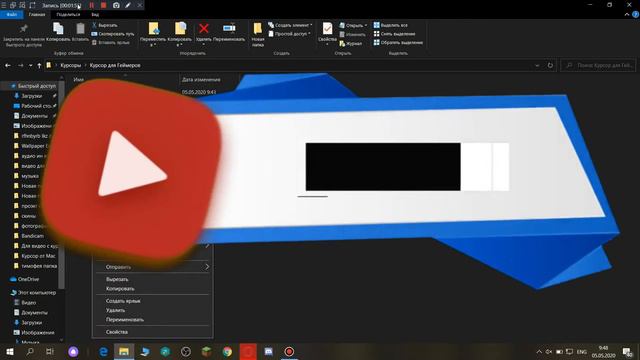
Task: Refresh the folder with the address bar reload button
Action: [550, 65]
